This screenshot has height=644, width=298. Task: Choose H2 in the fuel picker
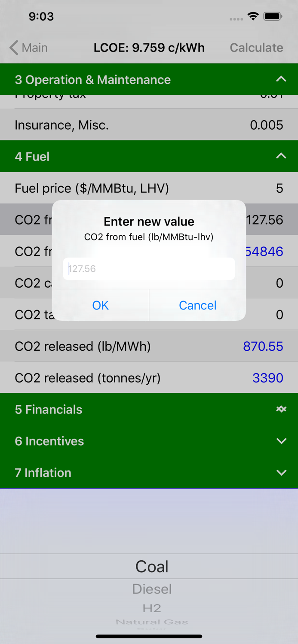click(152, 608)
